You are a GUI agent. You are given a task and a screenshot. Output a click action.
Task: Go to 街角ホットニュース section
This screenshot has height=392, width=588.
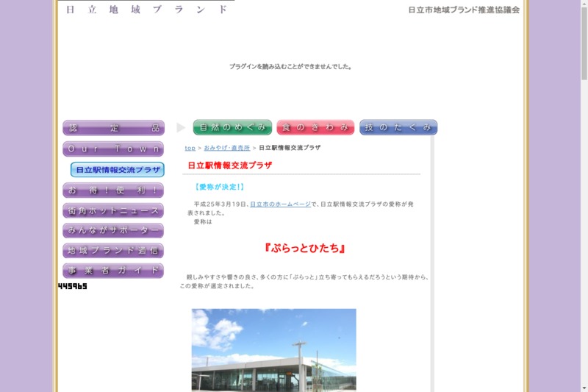click(x=113, y=211)
